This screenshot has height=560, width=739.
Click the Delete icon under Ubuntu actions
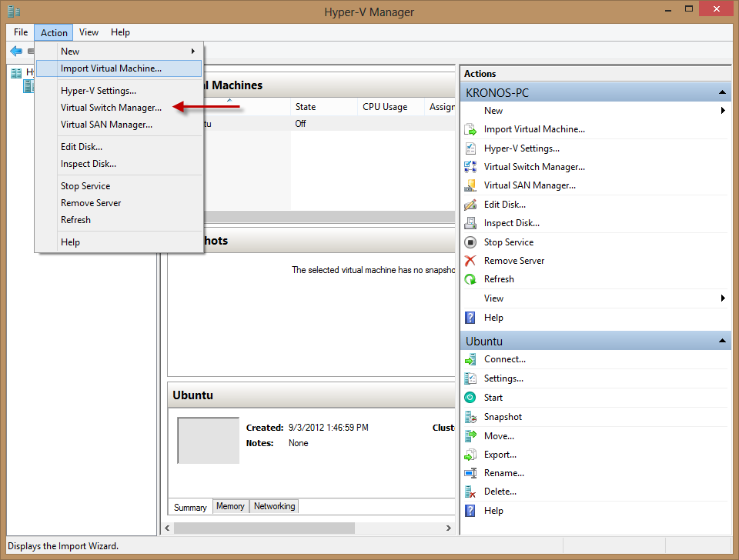coord(470,492)
